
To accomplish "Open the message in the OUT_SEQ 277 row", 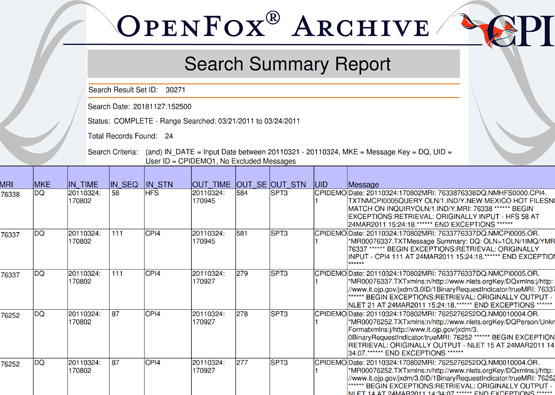I will [x=451, y=377].
